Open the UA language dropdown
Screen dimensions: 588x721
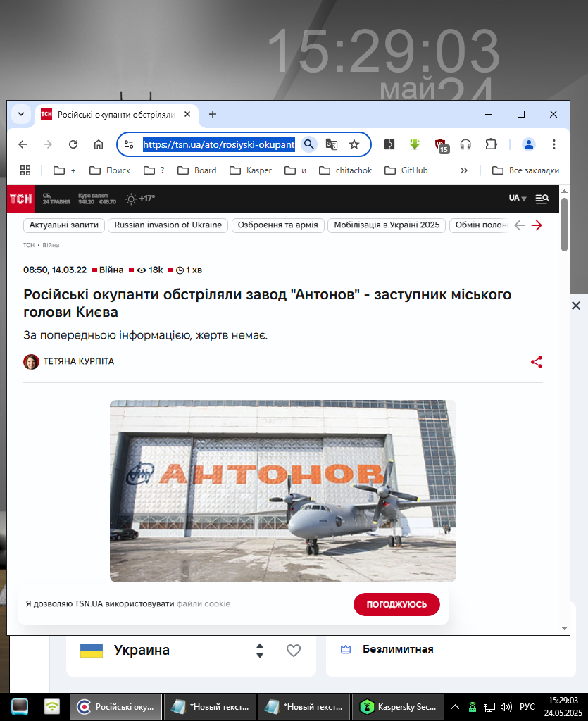click(517, 198)
